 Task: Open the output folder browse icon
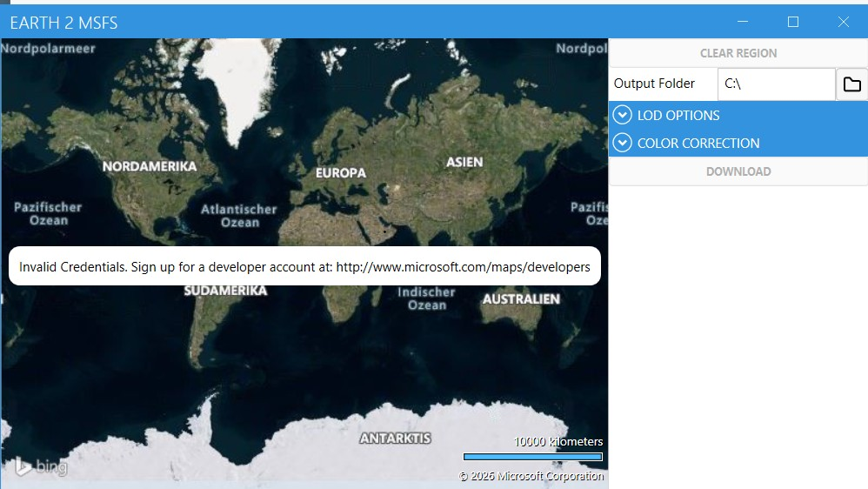click(851, 84)
